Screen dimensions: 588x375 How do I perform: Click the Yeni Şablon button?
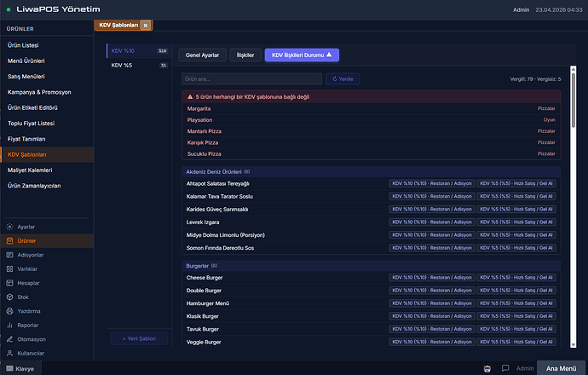139,338
